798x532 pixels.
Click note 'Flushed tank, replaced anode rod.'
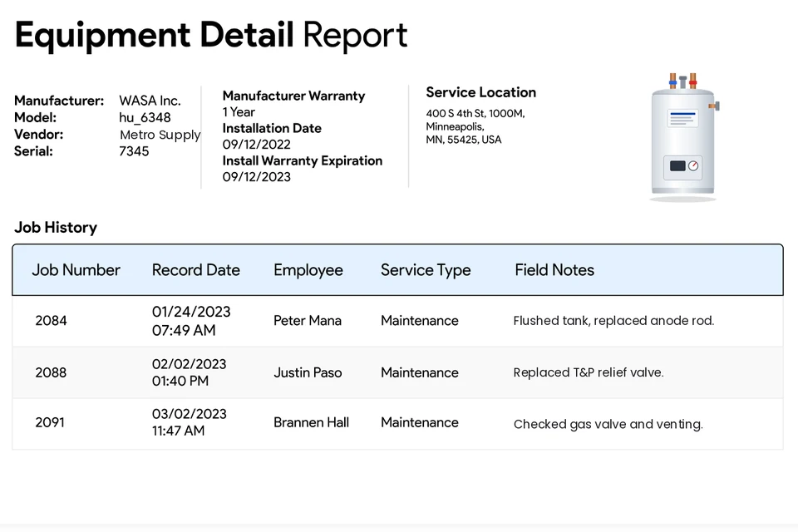[613, 321]
